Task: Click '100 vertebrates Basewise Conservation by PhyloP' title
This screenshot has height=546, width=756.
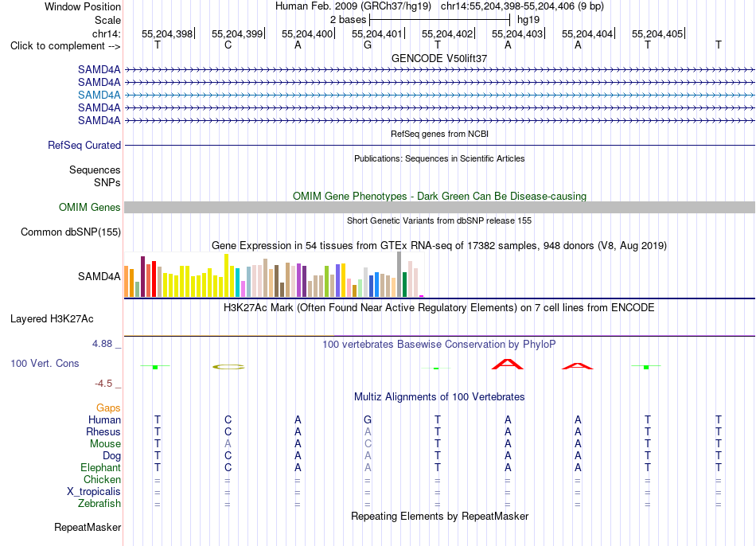Action: pyautogui.click(x=439, y=345)
